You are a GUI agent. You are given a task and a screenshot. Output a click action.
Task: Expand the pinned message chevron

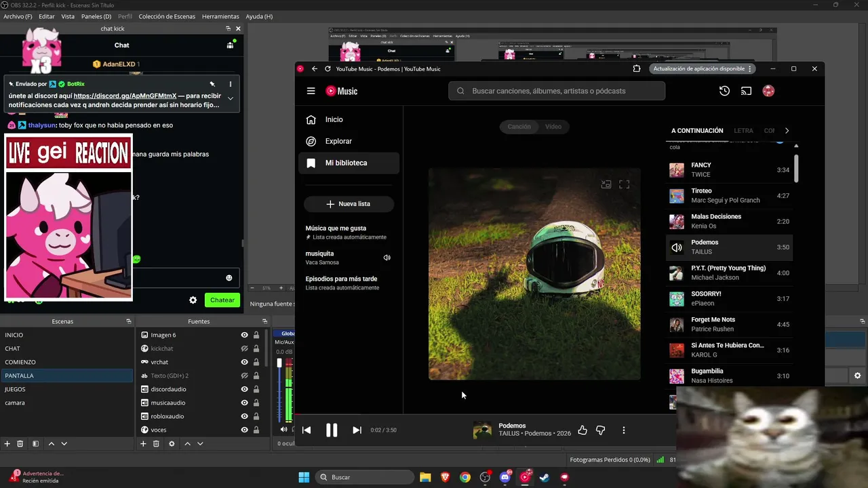[231, 98]
